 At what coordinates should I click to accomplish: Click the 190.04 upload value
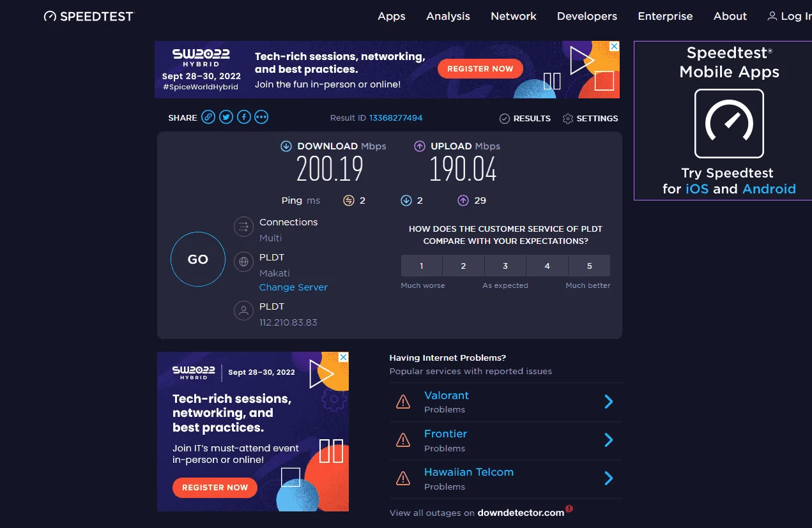click(x=463, y=170)
